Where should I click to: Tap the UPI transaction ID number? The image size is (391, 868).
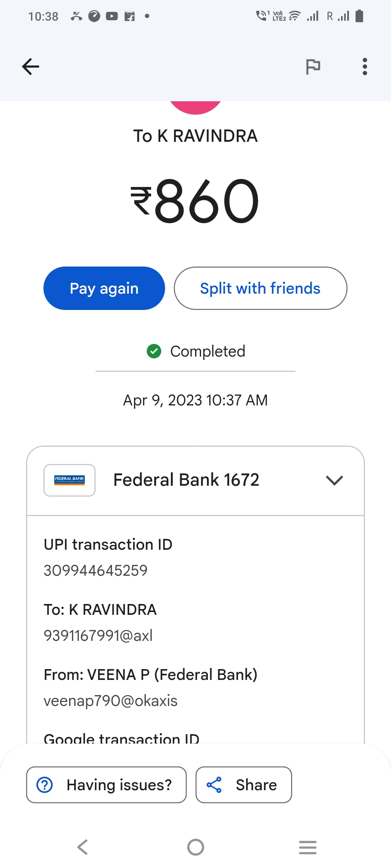[x=96, y=571]
